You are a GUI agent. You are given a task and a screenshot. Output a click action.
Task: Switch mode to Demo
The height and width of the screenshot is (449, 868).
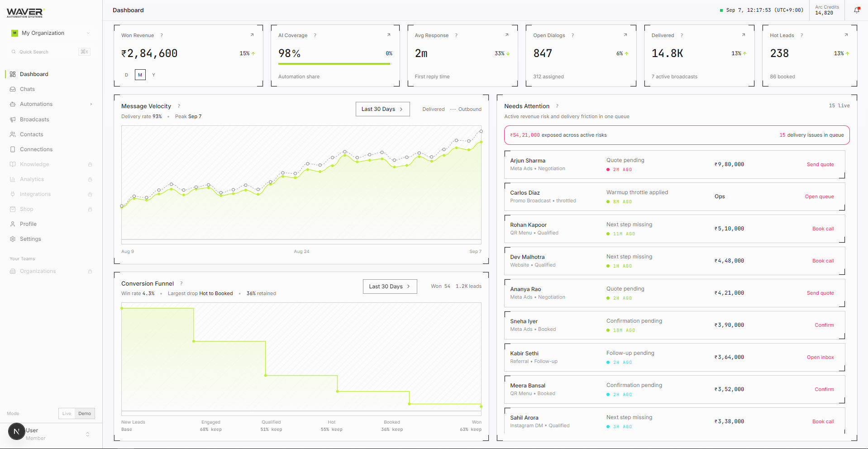click(85, 413)
